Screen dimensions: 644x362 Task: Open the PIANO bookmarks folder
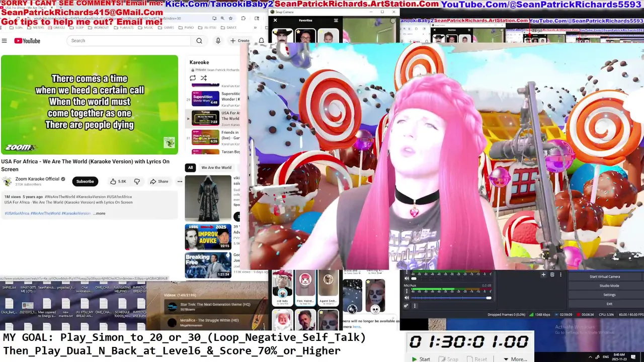(187, 28)
